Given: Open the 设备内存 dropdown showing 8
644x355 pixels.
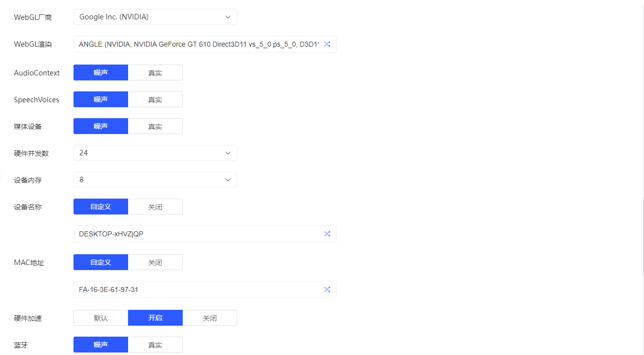Looking at the screenshot, I should click(155, 180).
